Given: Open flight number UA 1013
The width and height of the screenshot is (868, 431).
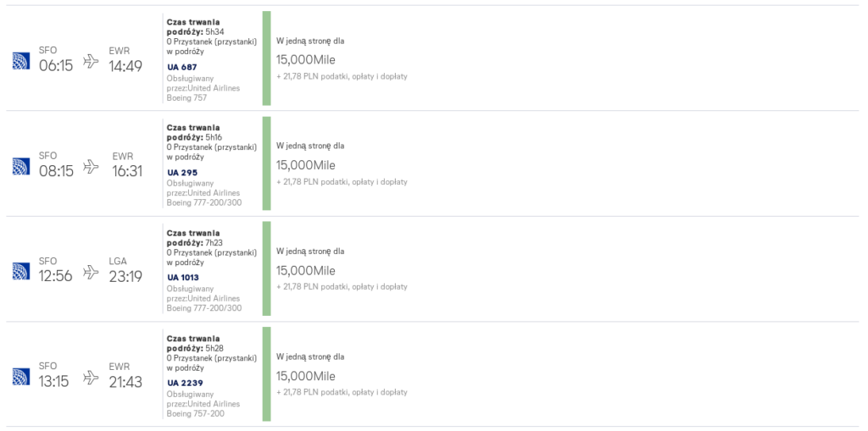Looking at the screenshot, I should coord(183,278).
